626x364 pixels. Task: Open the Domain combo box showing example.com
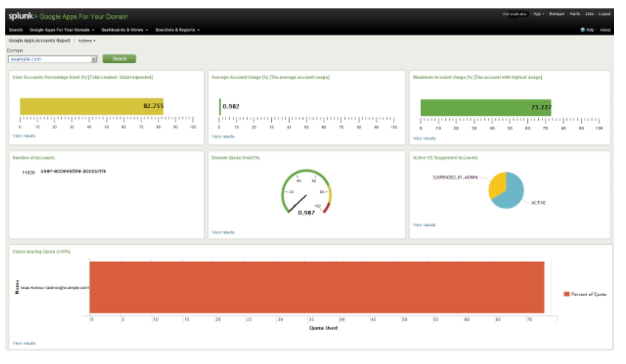tap(53, 59)
